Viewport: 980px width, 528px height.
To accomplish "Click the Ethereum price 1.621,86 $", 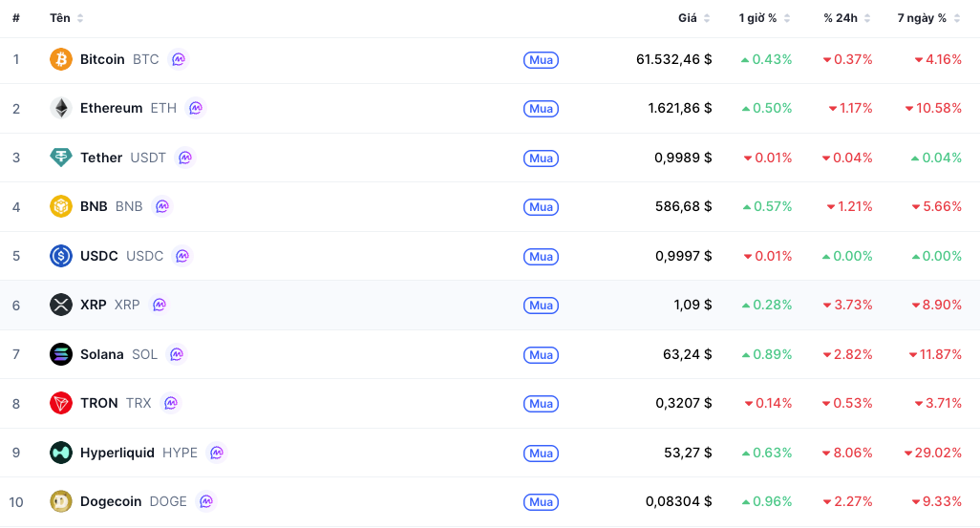I will tap(680, 108).
